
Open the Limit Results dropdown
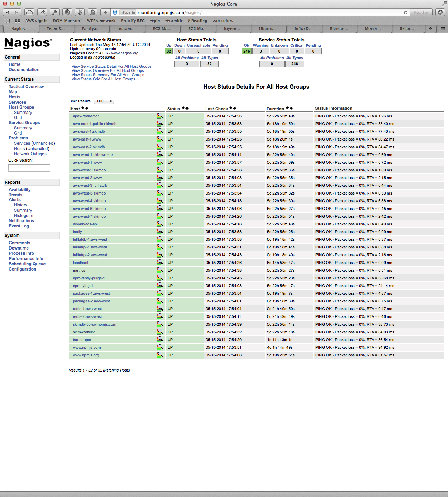[104, 101]
